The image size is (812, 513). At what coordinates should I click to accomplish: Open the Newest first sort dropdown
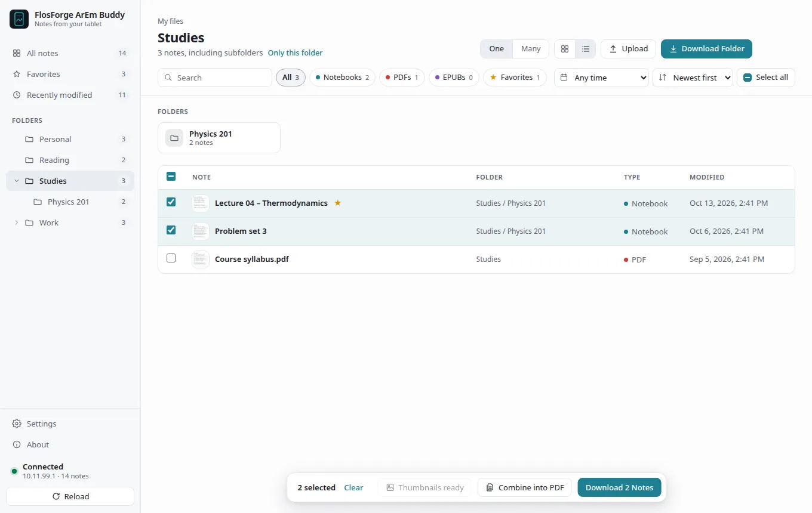coord(693,78)
